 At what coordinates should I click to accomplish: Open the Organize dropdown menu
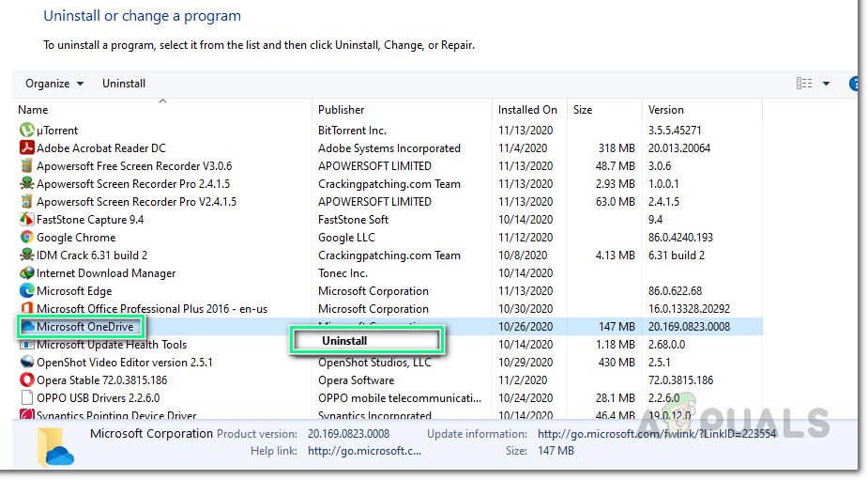click(54, 84)
